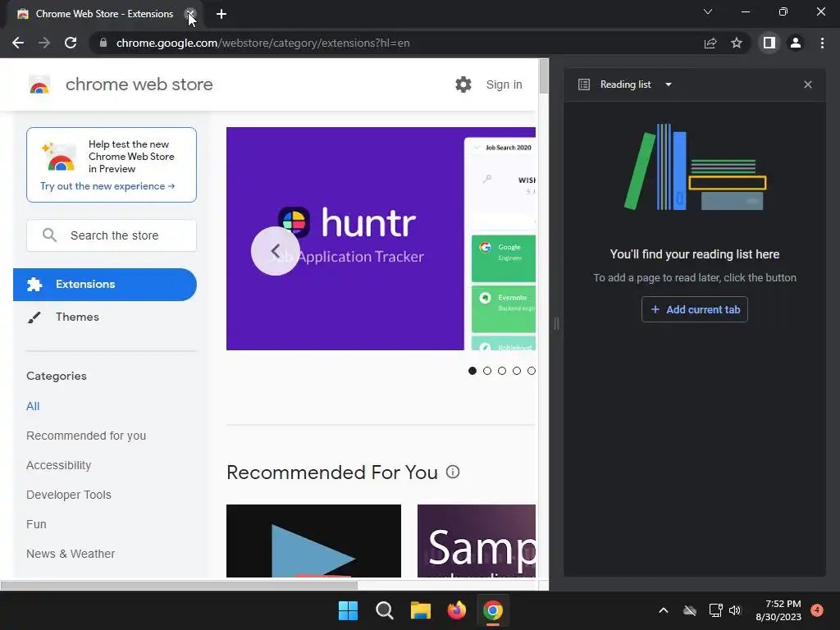Select the Accessibility category
The height and width of the screenshot is (630, 840).
point(59,465)
